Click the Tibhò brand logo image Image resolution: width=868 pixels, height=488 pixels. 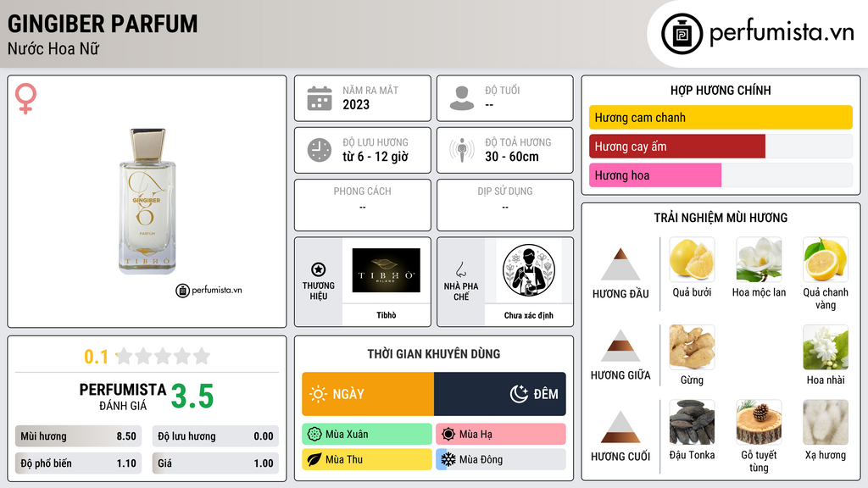coord(386,270)
